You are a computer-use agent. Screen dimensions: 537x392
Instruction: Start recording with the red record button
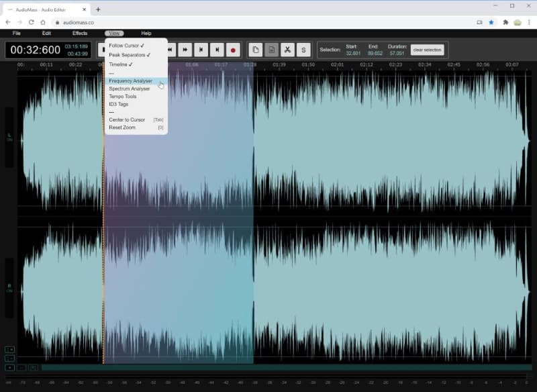pyautogui.click(x=233, y=50)
